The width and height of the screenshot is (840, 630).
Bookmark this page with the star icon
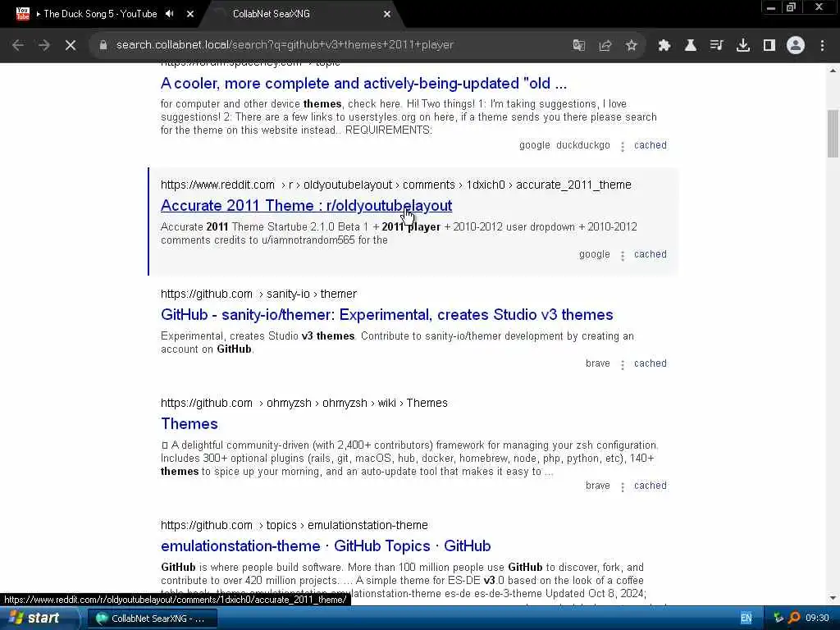tap(632, 46)
